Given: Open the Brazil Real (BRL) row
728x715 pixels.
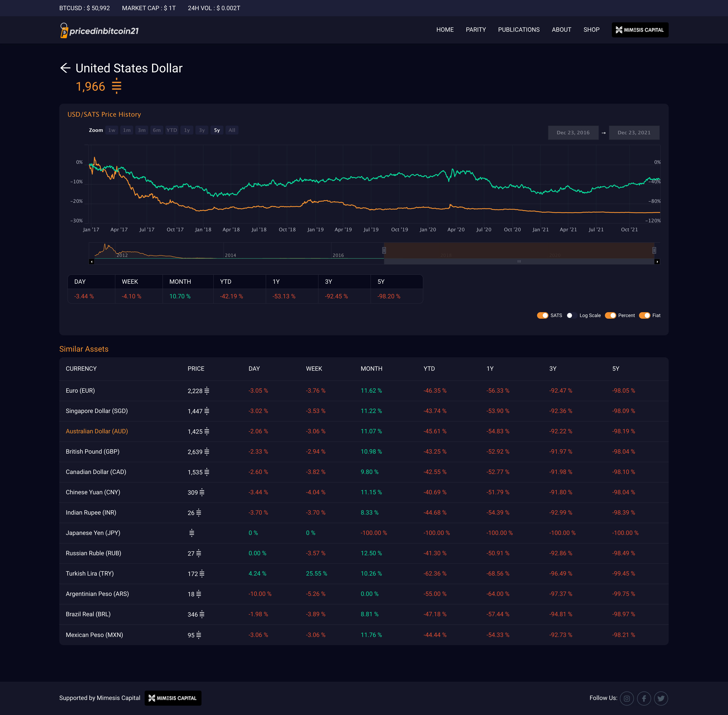Looking at the screenshot, I should (364, 614).
